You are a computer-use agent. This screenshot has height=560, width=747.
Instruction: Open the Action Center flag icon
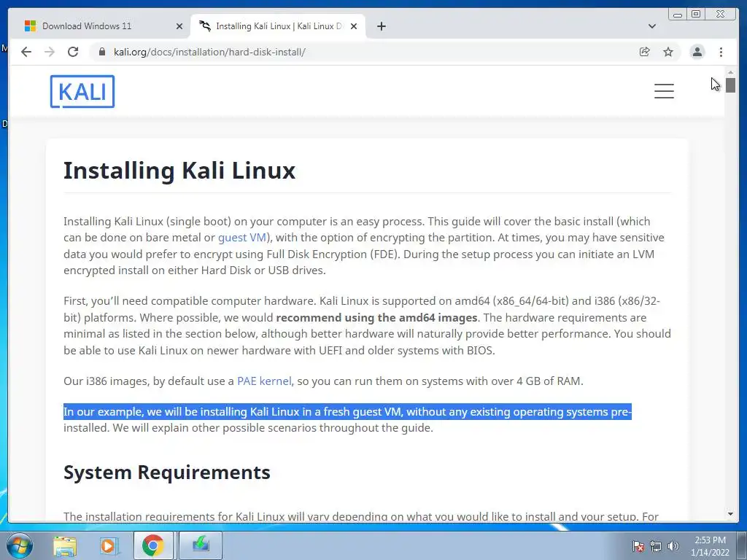[638, 546]
